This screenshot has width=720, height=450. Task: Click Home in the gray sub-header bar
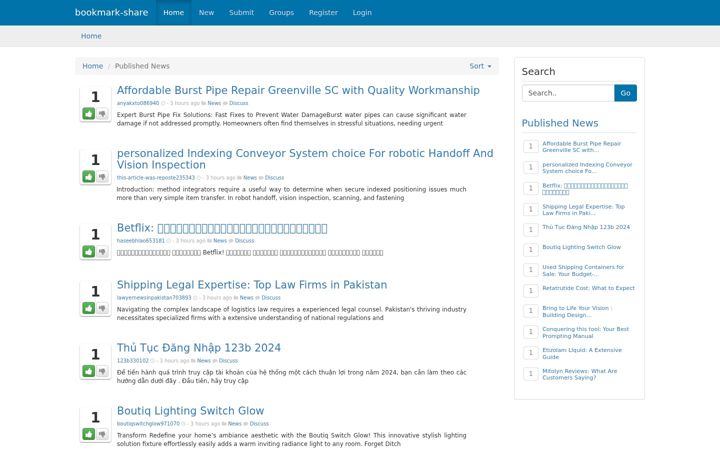[91, 36]
